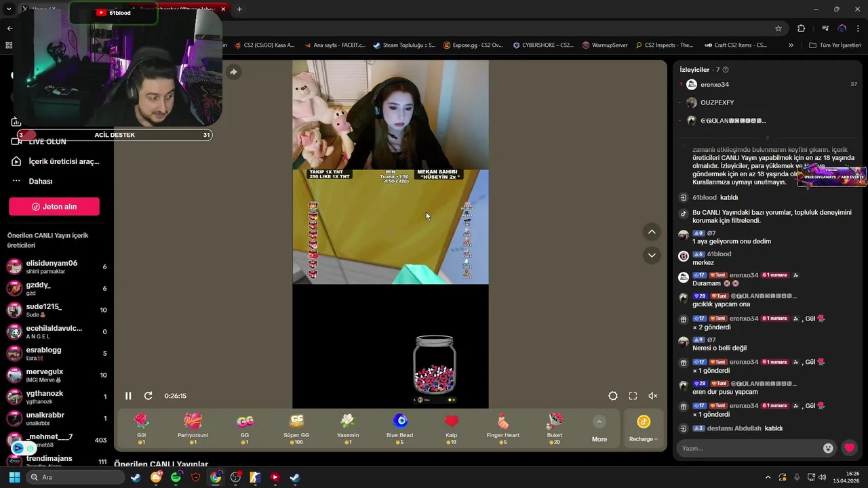Enter fullscreen mode in the player

pyautogui.click(x=633, y=396)
